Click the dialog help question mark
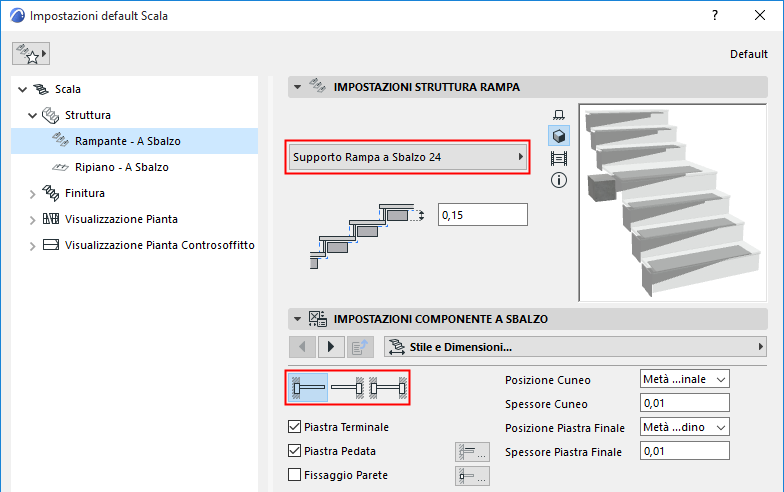 pos(715,16)
